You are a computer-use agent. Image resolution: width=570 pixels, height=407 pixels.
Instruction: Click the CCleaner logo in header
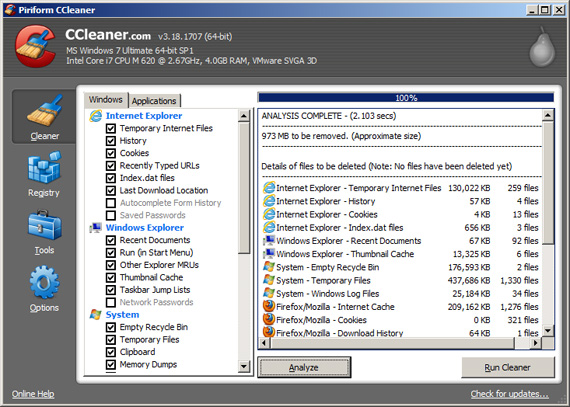tap(35, 46)
